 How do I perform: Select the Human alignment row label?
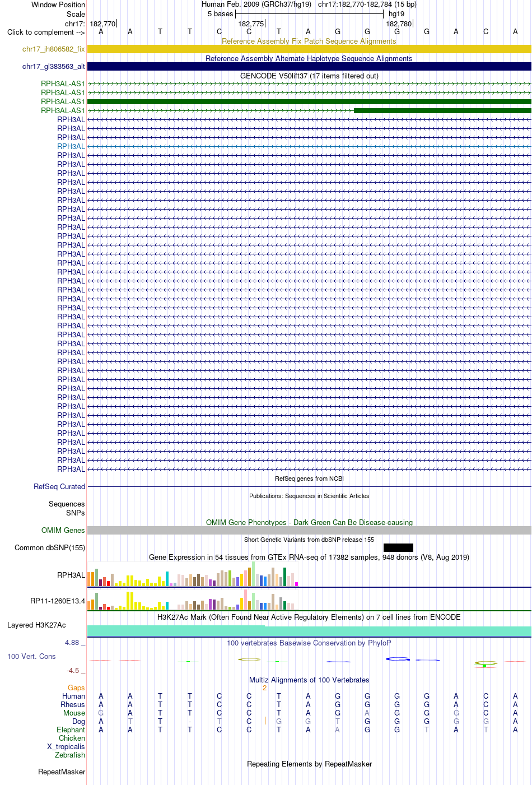tap(73, 696)
